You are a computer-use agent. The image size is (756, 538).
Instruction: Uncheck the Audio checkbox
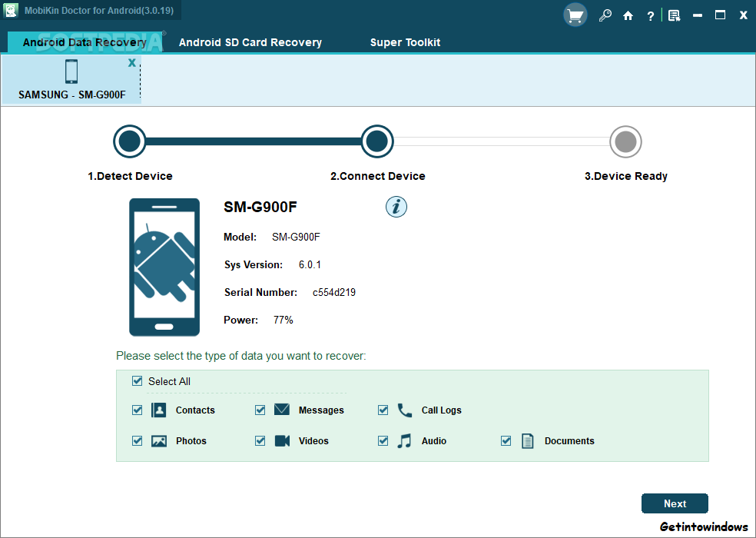pyautogui.click(x=383, y=441)
